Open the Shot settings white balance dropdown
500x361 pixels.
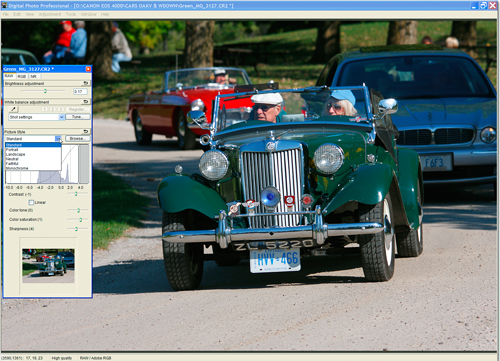(36, 117)
